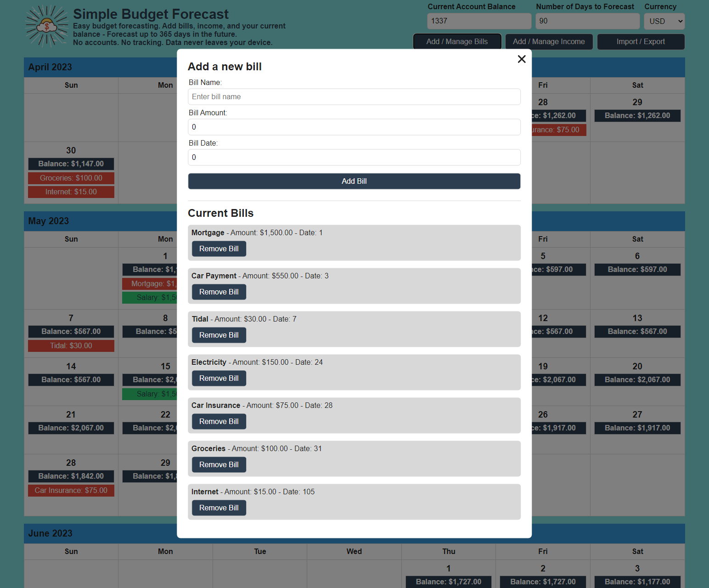709x588 pixels.
Task: Click Balance: $2,067.00 on May 21
Action: (x=71, y=428)
